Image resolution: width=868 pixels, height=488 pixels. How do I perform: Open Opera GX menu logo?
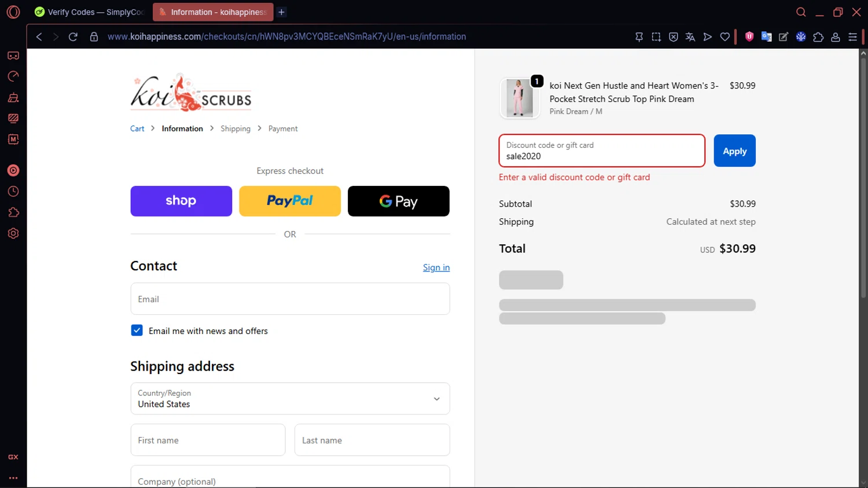[x=13, y=12]
